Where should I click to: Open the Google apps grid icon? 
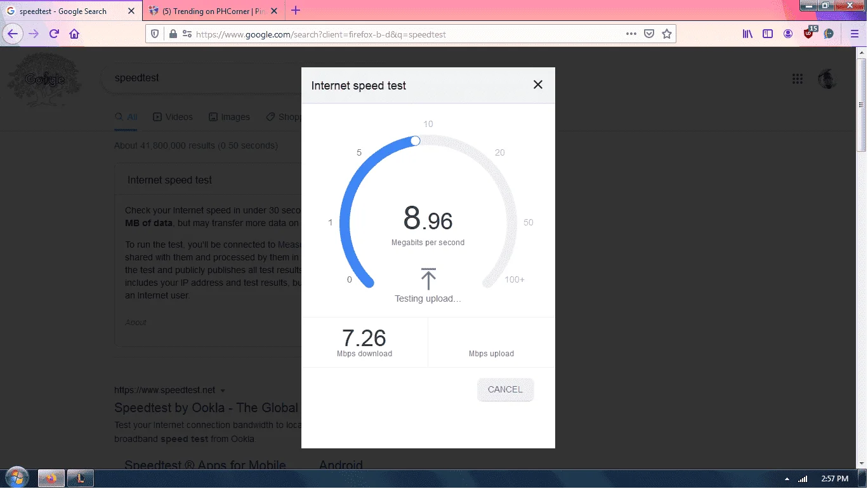(x=798, y=79)
